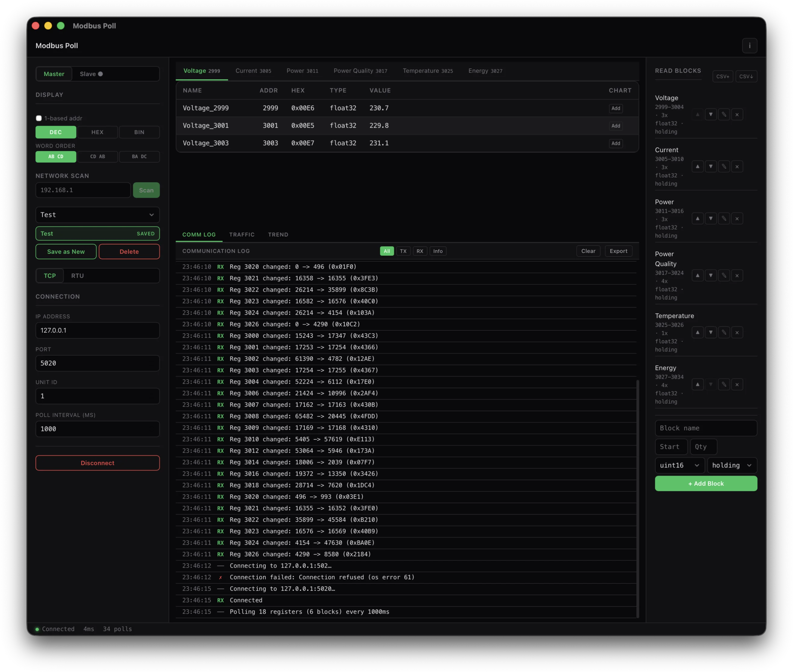Open the info button in header
Viewport: 793px width, 672px height.
point(749,46)
